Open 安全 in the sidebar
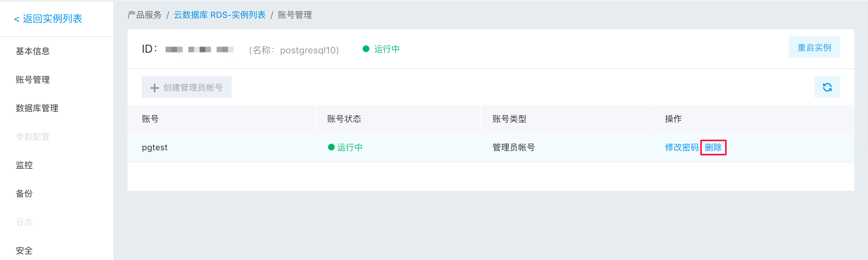 tap(24, 251)
